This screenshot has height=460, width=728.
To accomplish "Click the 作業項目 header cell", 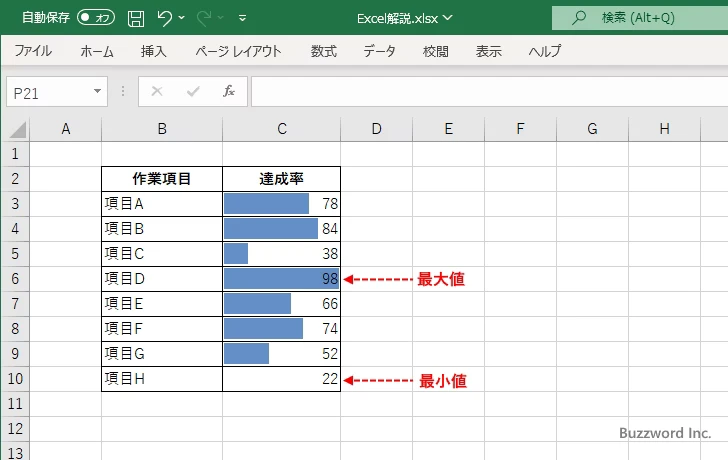I will tap(162, 179).
